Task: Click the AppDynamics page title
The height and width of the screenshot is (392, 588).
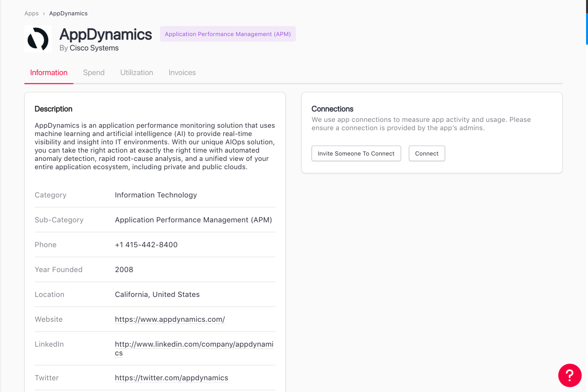Action: coord(106,34)
